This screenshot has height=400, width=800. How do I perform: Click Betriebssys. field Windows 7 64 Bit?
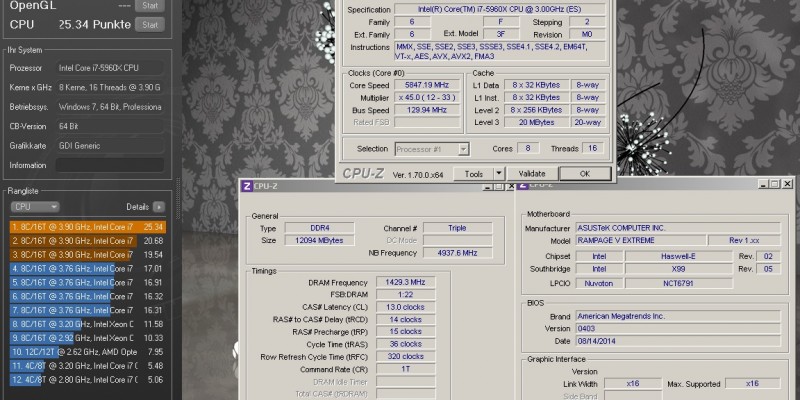110,107
